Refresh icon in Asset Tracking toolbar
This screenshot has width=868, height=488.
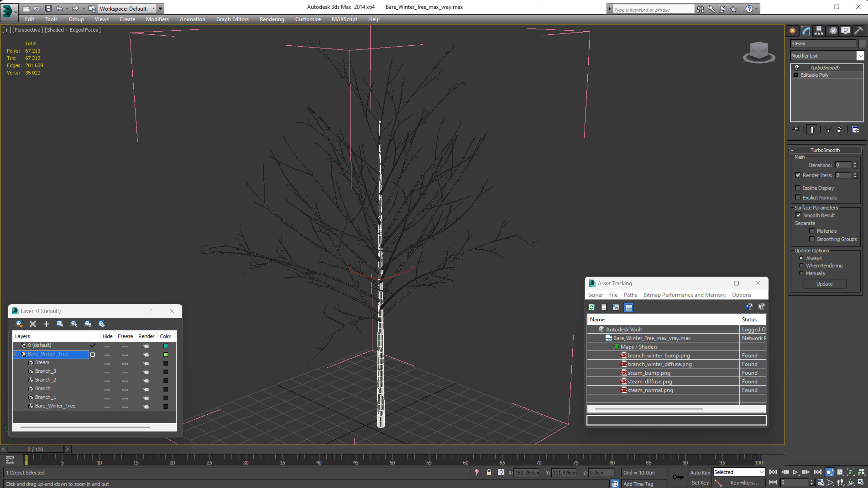click(x=591, y=307)
